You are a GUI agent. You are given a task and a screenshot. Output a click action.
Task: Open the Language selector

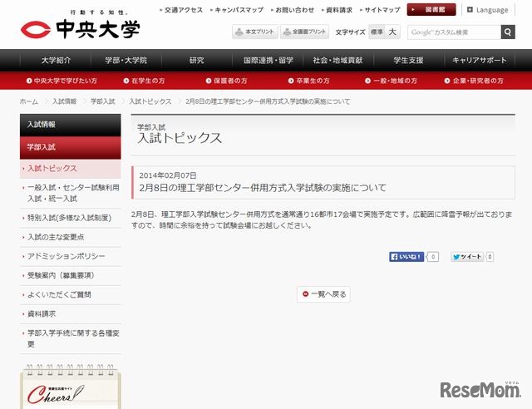coord(488,10)
